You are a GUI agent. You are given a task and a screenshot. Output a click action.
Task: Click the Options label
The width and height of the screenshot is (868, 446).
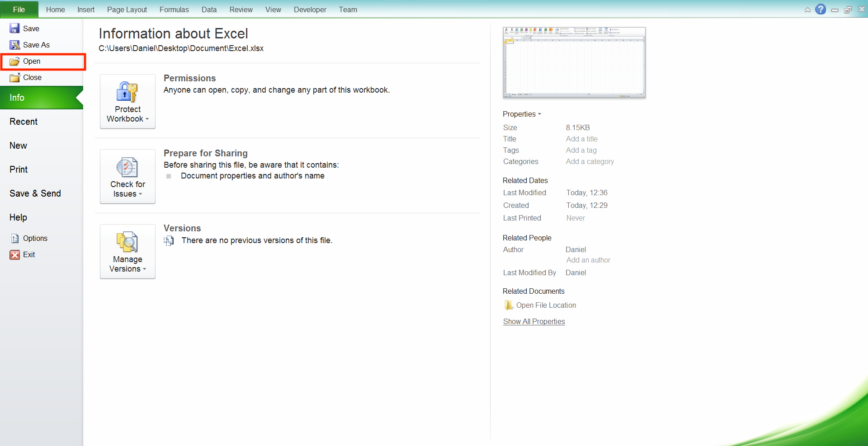coord(35,238)
